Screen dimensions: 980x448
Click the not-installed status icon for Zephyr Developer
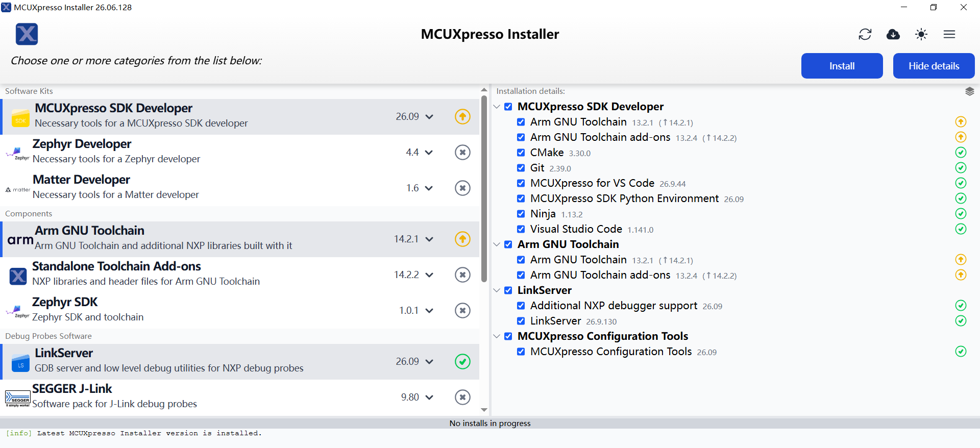pyautogui.click(x=462, y=152)
